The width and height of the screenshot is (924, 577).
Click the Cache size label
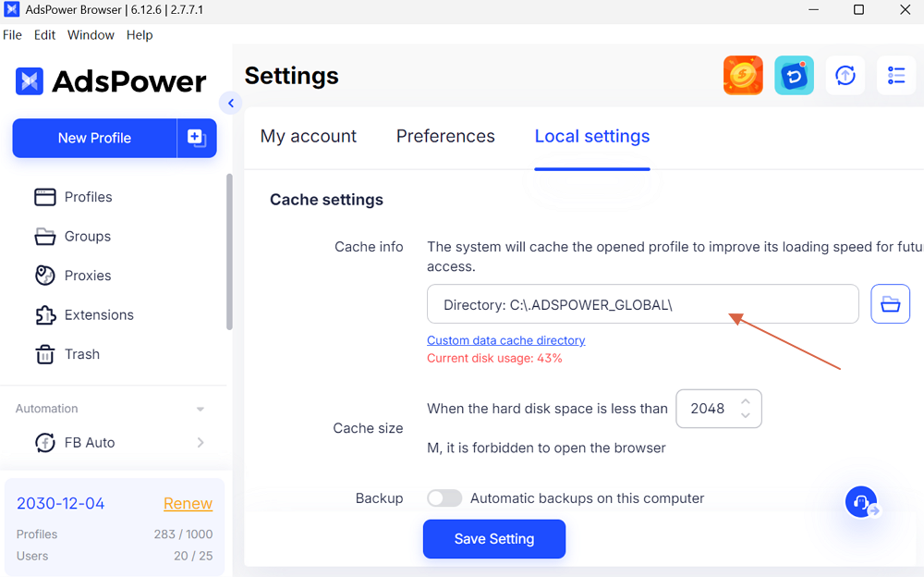click(x=369, y=428)
